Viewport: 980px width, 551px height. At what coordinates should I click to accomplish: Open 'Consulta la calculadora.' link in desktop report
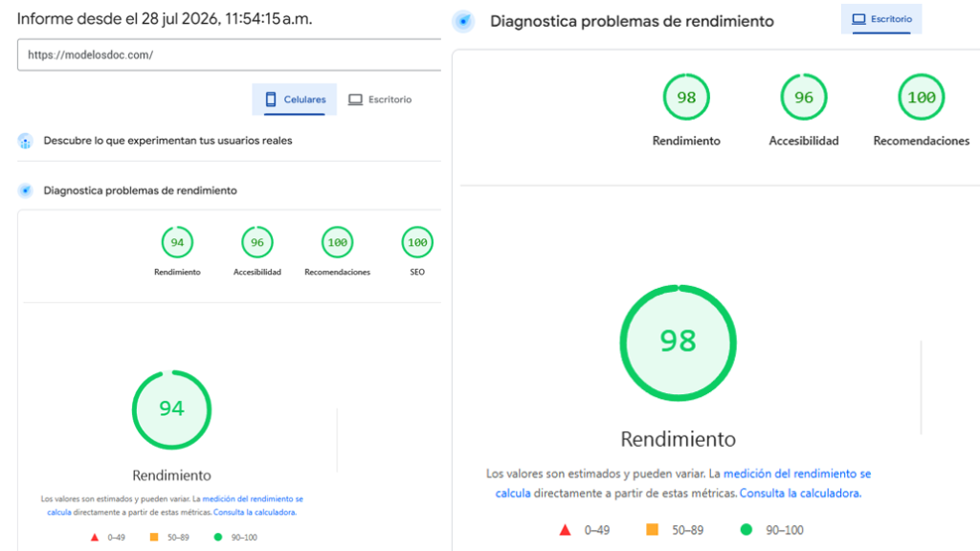(x=801, y=494)
